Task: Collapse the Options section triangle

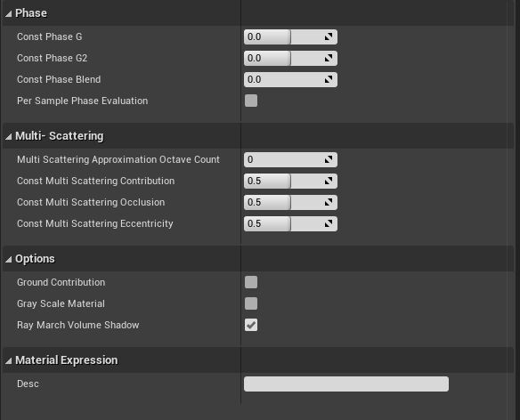Action: (x=8, y=259)
